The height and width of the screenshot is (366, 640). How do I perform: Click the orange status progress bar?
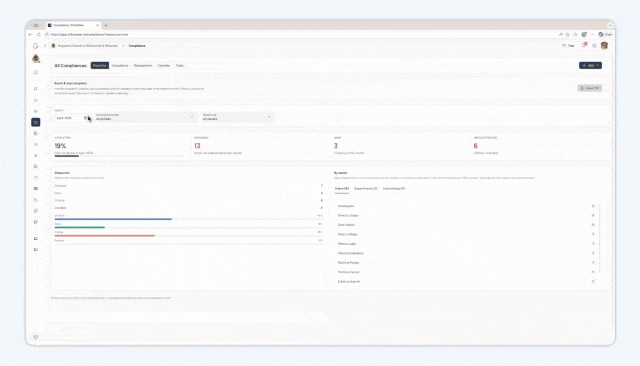[104, 235]
